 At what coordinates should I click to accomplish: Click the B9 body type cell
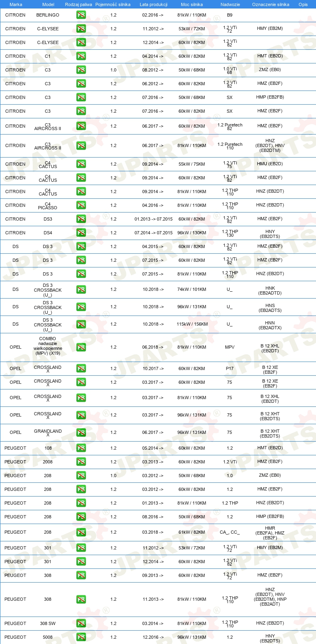[x=230, y=15]
